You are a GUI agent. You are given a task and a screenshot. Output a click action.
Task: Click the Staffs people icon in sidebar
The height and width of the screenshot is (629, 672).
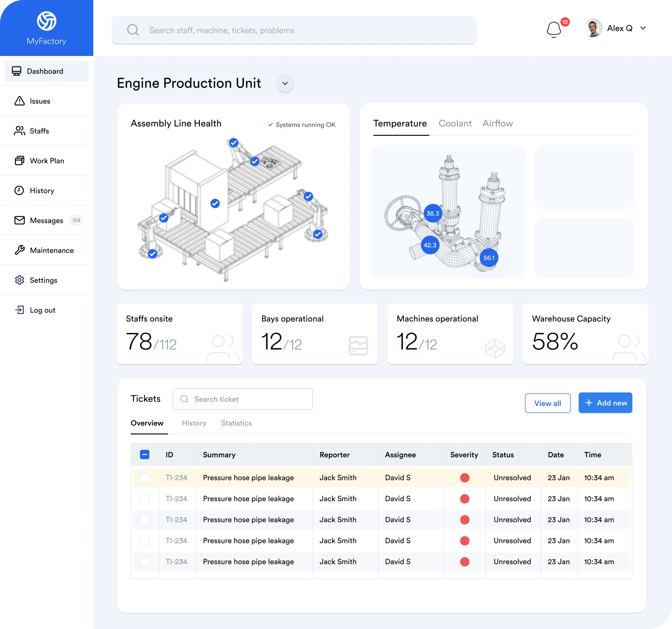pos(20,131)
